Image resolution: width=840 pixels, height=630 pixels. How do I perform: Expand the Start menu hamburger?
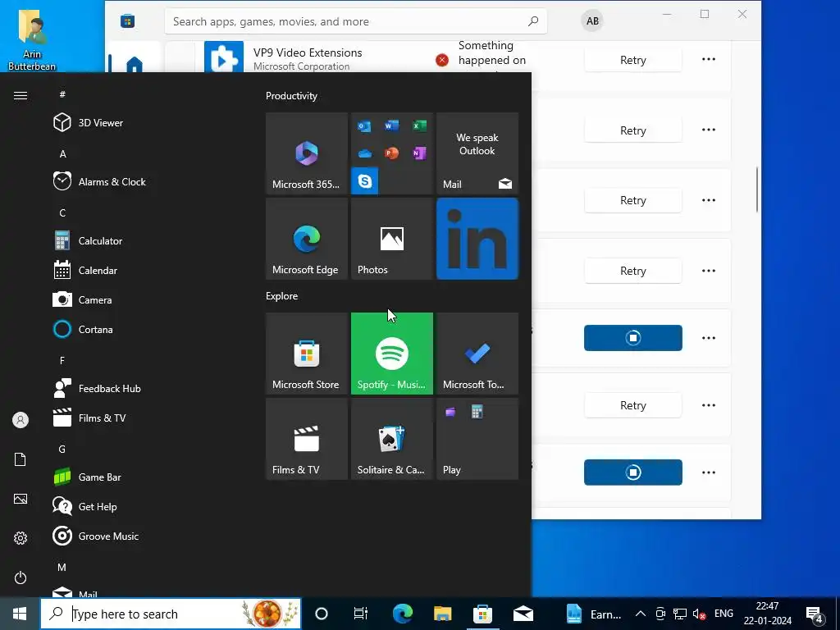[x=21, y=95]
